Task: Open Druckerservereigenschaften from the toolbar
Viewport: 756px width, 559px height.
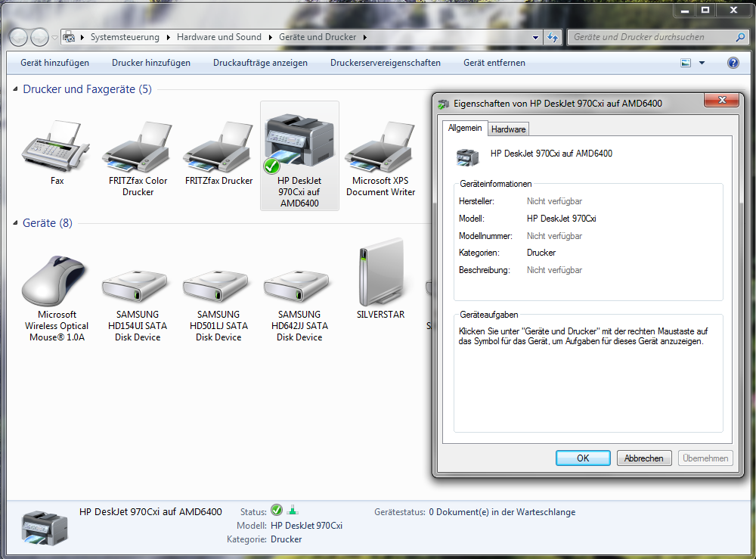Action: pyautogui.click(x=386, y=63)
